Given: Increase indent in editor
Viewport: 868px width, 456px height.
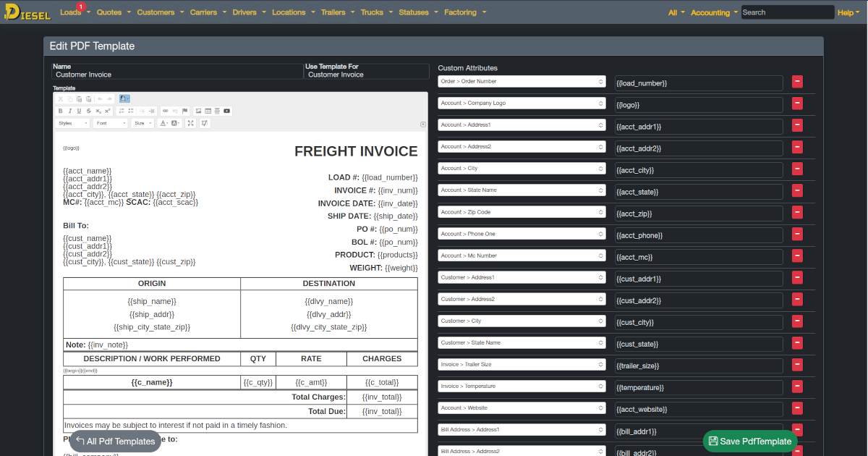Looking at the screenshot, I should click(x=152, y=111).
